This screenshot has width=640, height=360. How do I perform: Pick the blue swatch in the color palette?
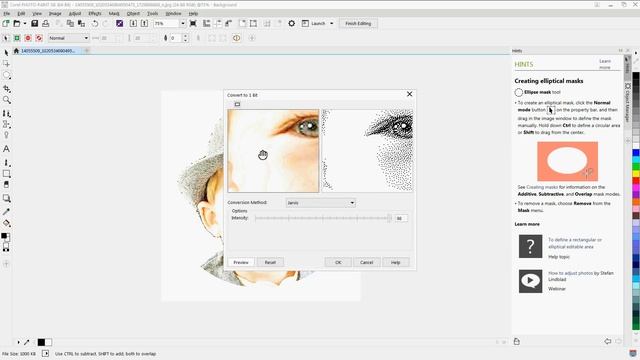coord(636,153)
